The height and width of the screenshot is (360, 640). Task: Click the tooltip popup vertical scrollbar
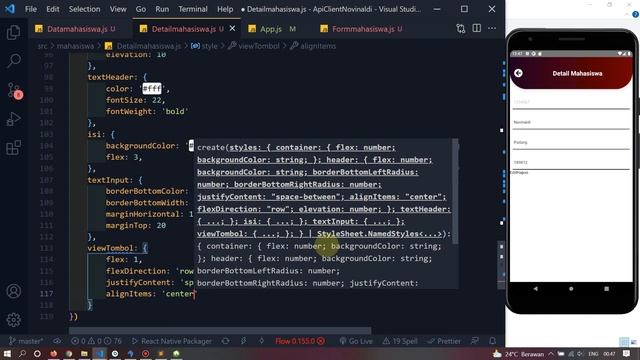(x=455, y=192)
